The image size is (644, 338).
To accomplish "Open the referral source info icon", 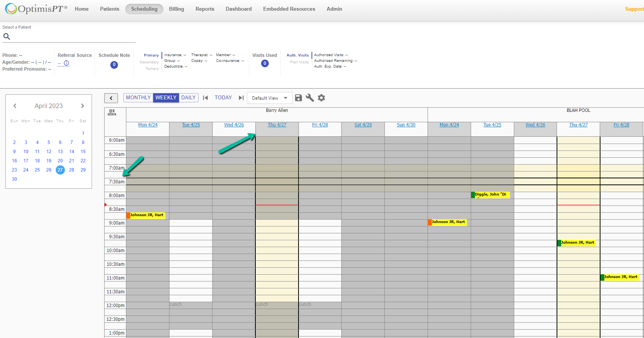I will (x=66, y=63).
